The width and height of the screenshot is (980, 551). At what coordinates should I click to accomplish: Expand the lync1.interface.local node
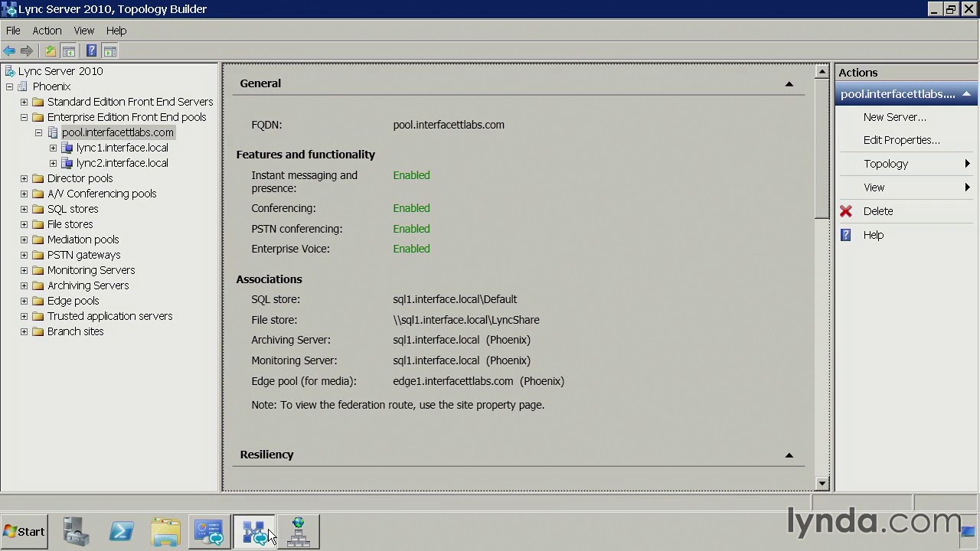tap(53, 148)
